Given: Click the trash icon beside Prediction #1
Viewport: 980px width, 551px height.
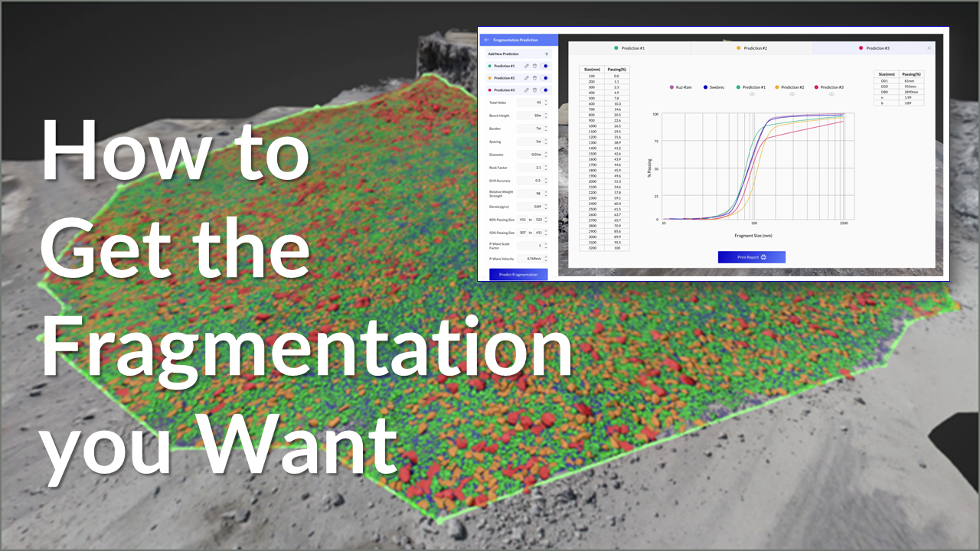Looking at the screenshot, I should pyautogui.click(x=534, y=65).
